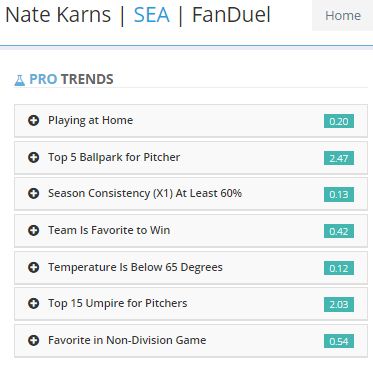Expand the Playing at Home plus icon
The width and height of the screenshot is (373, 368).
(x=33, y=120)
